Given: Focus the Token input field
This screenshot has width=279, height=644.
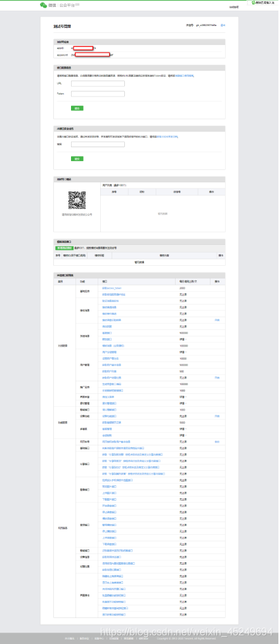Looking at the screenshot, I should tap(98, 94).
